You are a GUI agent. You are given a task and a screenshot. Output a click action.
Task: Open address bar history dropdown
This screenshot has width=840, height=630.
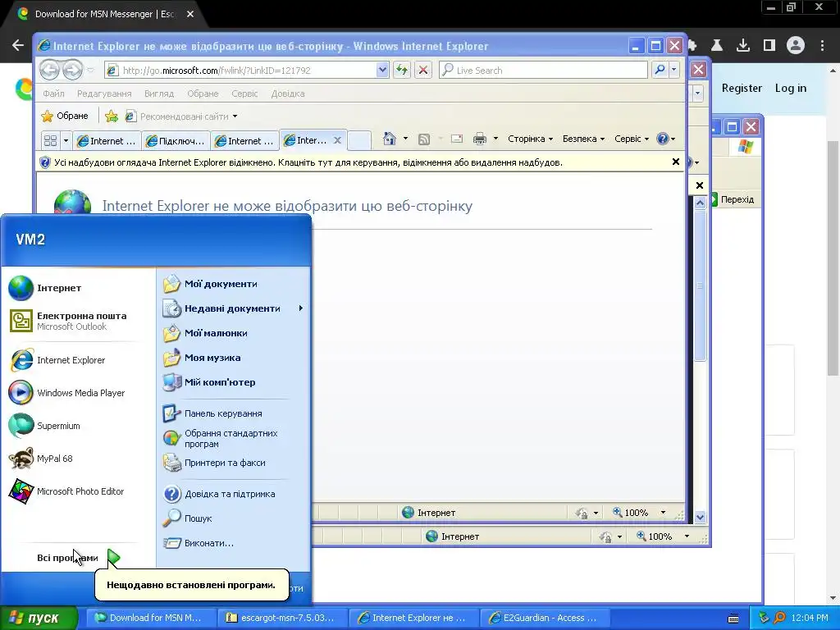382,71
